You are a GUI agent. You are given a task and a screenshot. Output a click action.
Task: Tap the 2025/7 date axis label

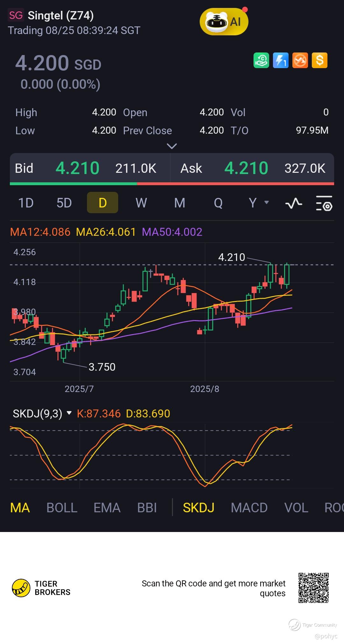[x=79, y=389]
